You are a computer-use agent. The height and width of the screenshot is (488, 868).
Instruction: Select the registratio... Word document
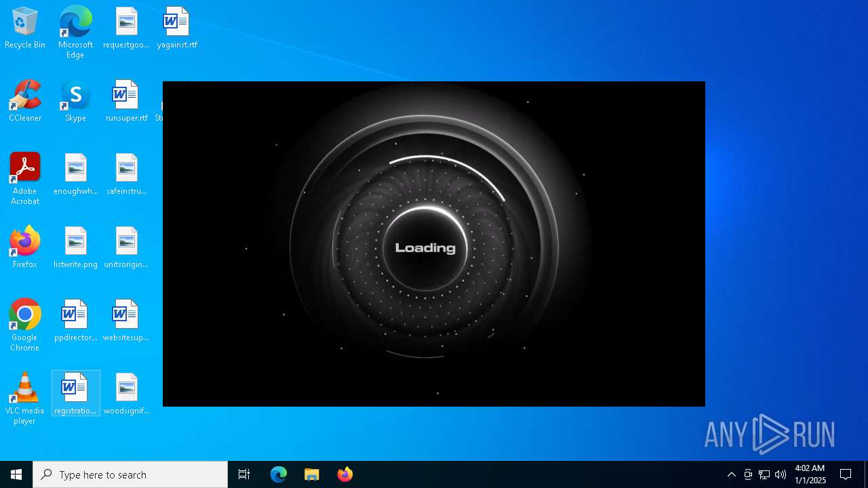(75, 394)
